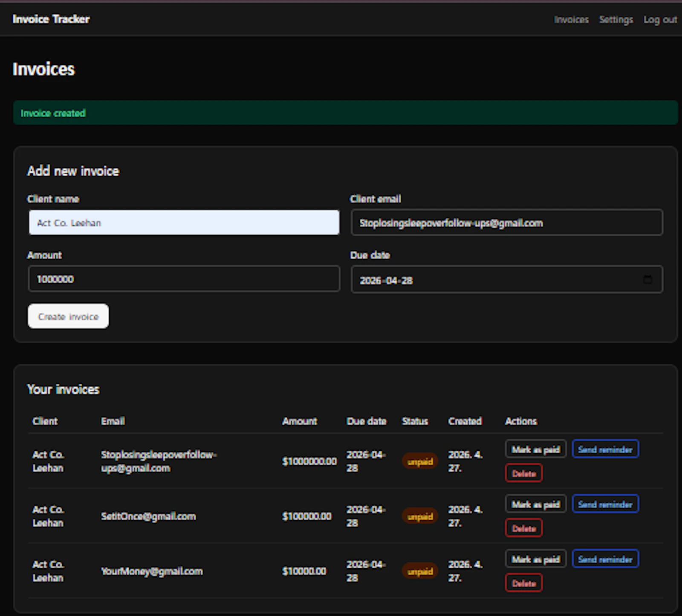Screen dimensions: 682x616
Task: Focus the Client name input field
Action: click(x=184, y=222)
